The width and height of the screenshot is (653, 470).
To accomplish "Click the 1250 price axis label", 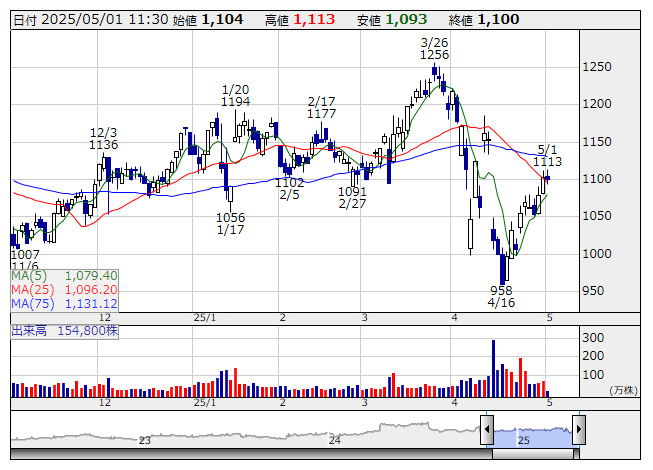I will [x=597, y=67].
